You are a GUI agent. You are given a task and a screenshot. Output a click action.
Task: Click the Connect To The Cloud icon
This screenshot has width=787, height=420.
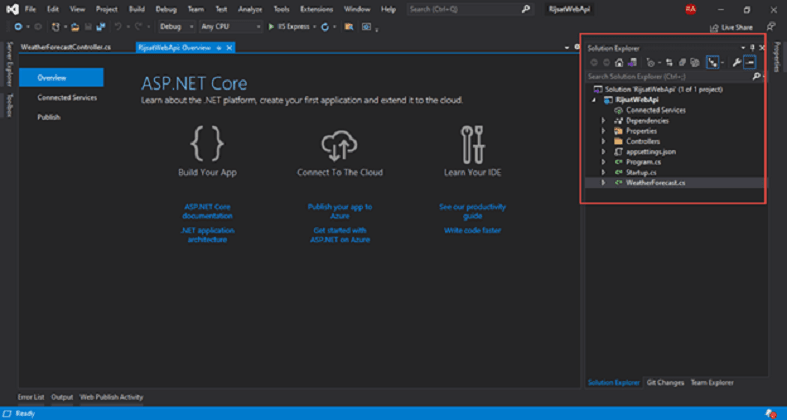click(x=339, y=145)
